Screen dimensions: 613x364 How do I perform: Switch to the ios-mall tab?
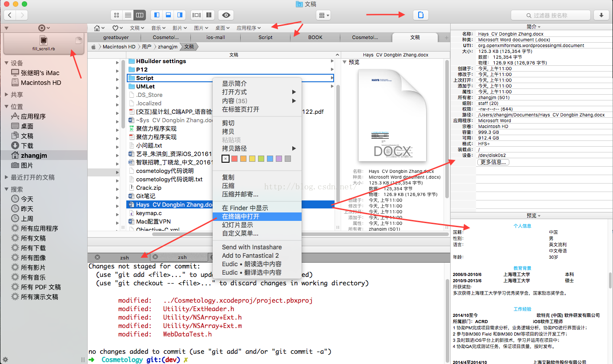point(216,37)
